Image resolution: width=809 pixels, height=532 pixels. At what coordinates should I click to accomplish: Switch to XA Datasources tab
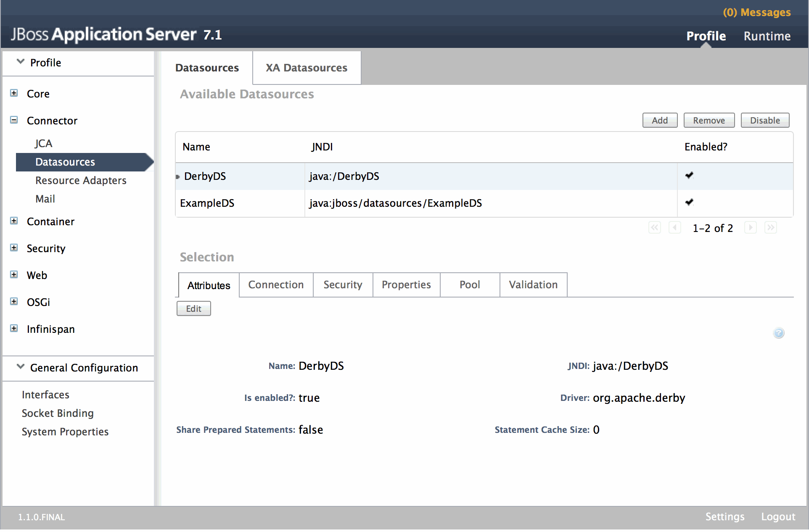pos(306,68)
